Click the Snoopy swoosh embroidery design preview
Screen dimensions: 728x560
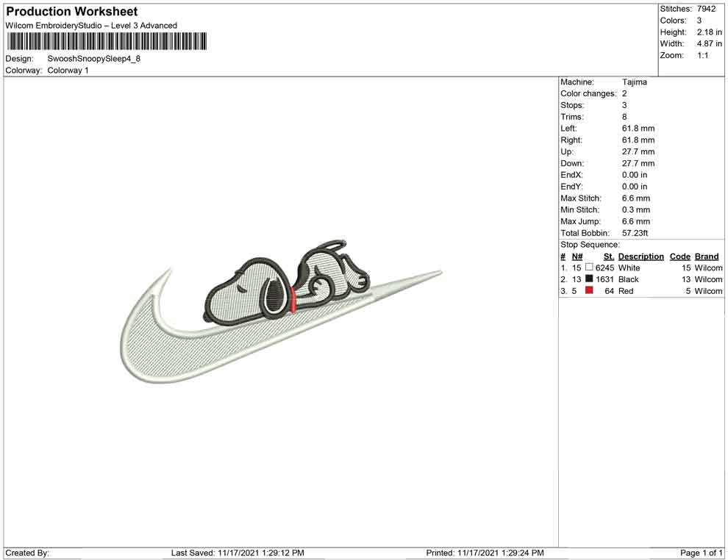(x=280, y=312)
